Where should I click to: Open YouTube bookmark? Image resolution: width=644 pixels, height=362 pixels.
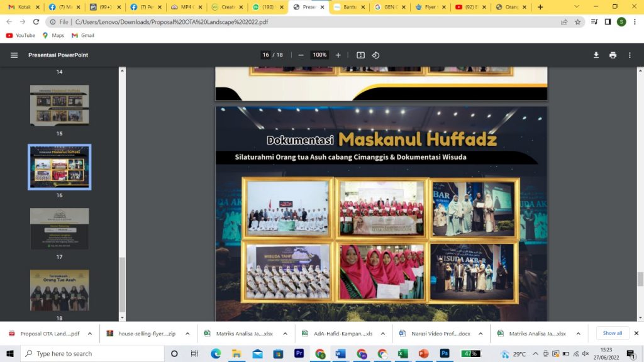(x=21, y=35)
